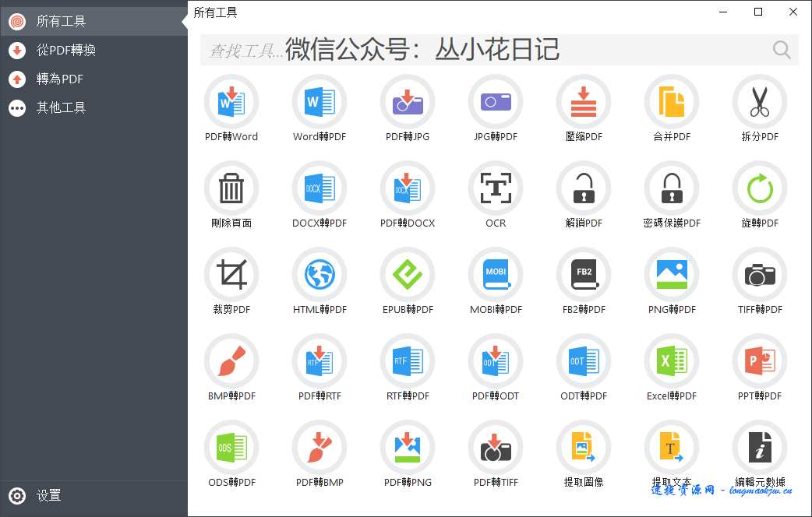Image resolution: width=812 pixels, height=517 pixels.
Task: Open ODT轉PDF converter
Action: tap(584, 361)
